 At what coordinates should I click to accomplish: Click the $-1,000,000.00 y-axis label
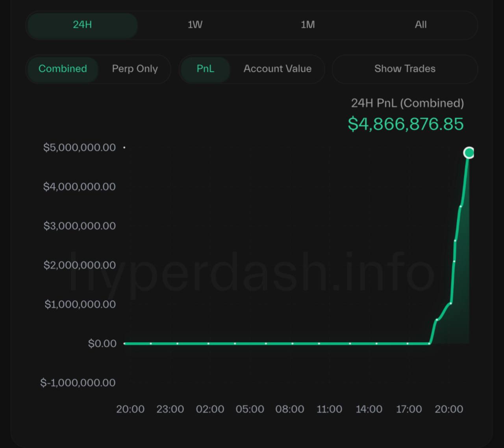click(78, 383)
